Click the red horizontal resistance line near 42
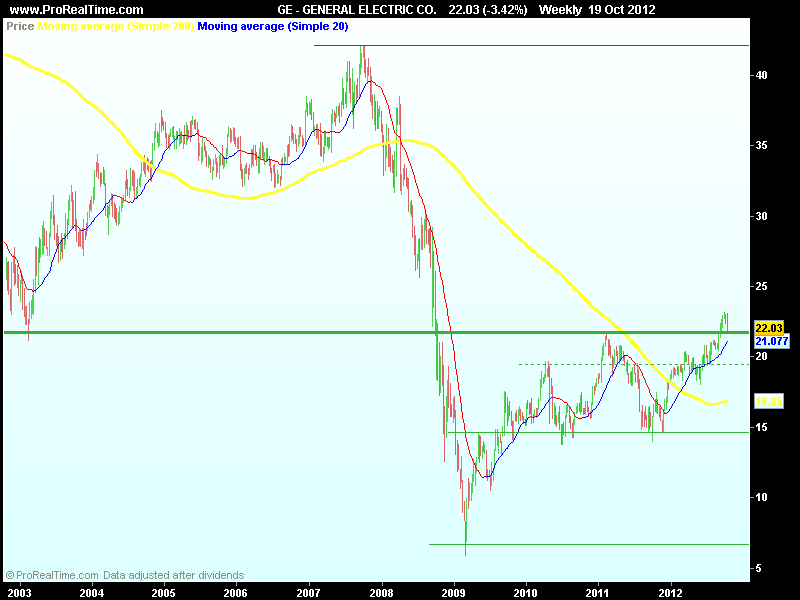Screen dimensions: 800x600 [531, 45]
